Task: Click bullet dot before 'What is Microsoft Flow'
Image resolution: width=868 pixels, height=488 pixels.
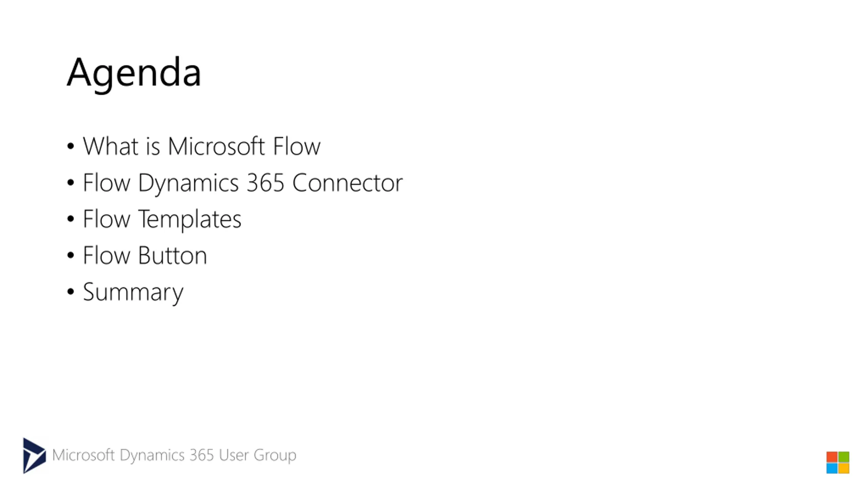Action: coord(71,146)
